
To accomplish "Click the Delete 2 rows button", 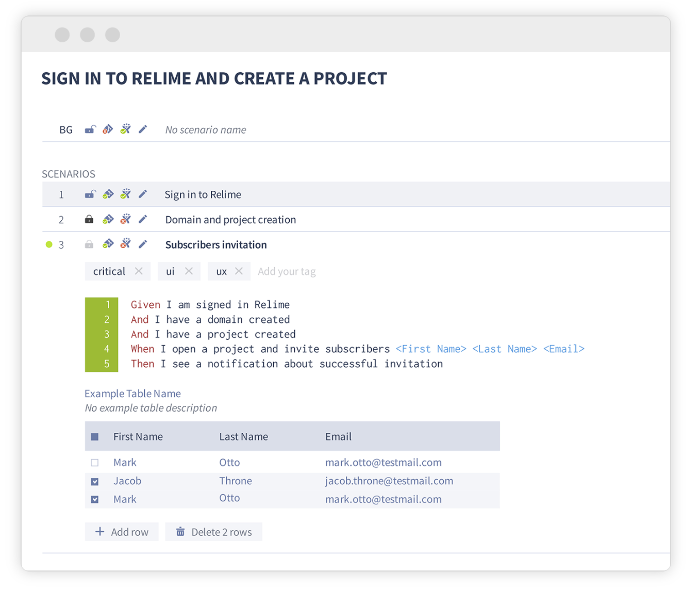I will tap(213, 532).
